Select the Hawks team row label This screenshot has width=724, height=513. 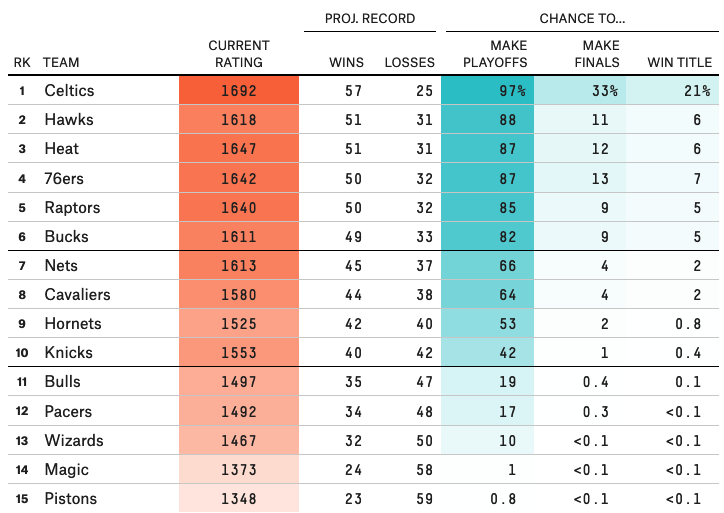[66, 120]
